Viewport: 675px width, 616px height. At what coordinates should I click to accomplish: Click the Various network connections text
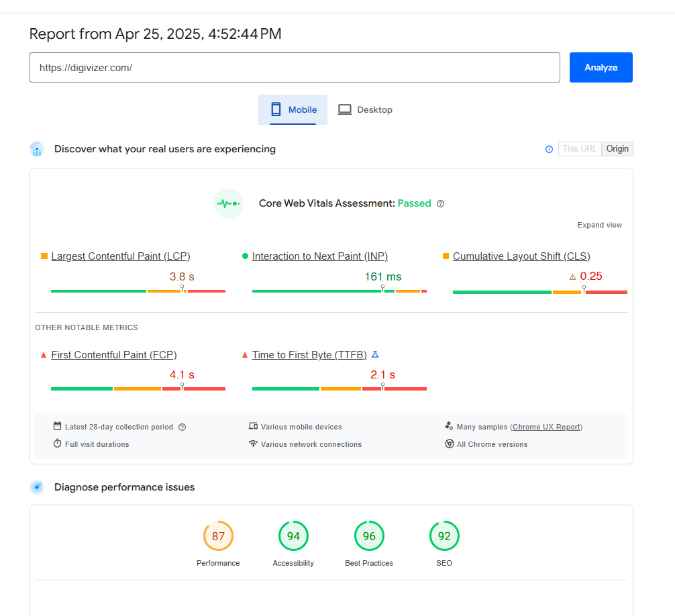311,444
